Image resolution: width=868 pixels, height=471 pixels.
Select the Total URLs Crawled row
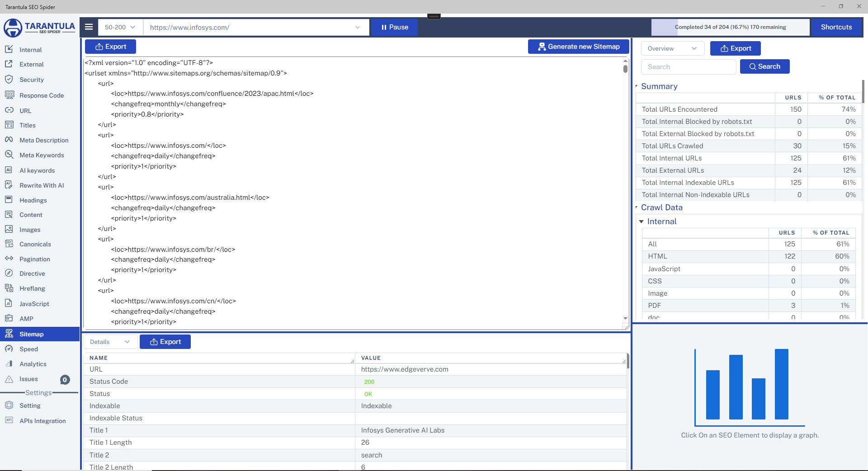click(x=749, y=146)
